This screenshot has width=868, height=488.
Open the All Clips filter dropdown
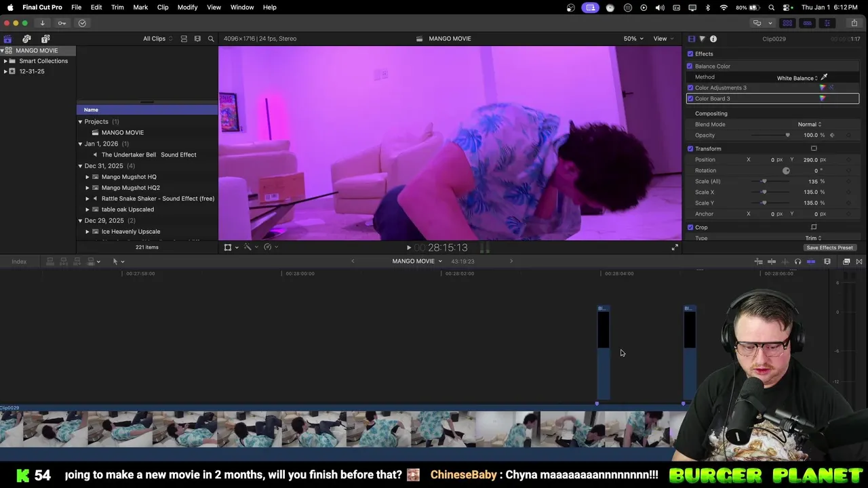click(157, 39)
